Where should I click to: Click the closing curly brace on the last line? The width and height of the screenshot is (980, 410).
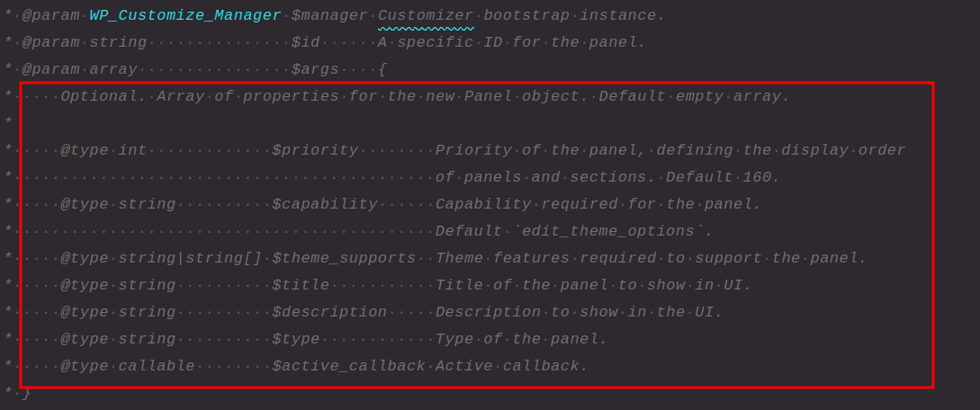[26, 393]
